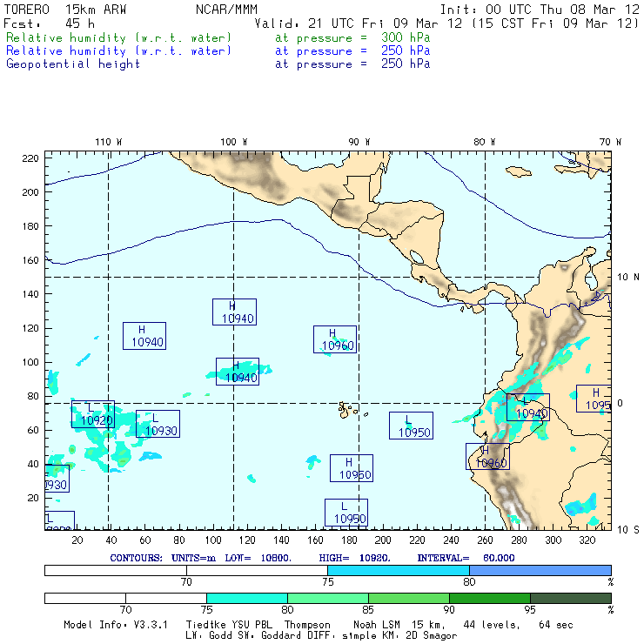Click the cyan 75–80% swatch in upper colorbar
The height and width of the screenshot is (644, 644).
(399, 570)
